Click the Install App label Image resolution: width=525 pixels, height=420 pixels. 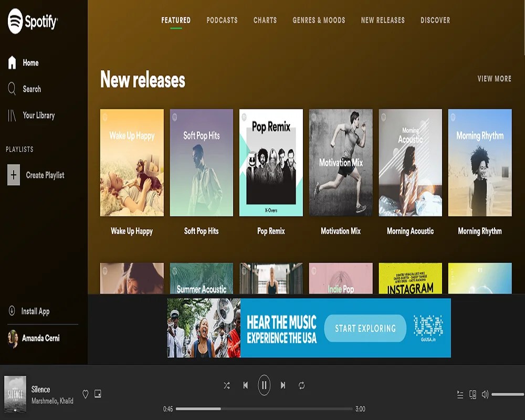pyautogui.click(x=35, y=311)
